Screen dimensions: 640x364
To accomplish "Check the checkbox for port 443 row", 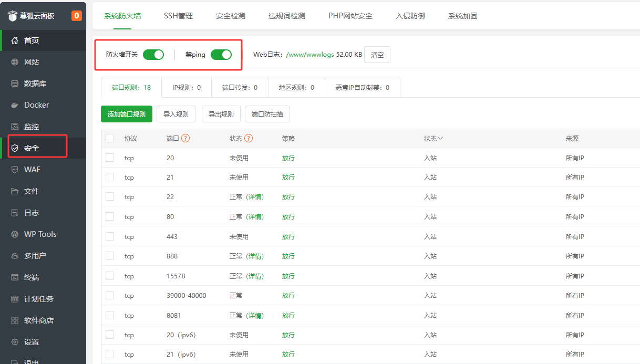I will point(110,236).
